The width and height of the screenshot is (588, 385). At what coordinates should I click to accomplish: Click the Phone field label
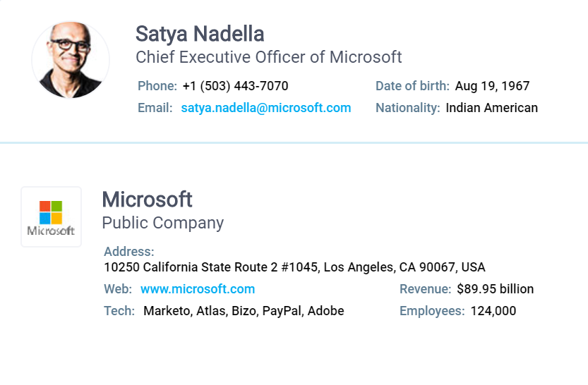pos(157,86)
